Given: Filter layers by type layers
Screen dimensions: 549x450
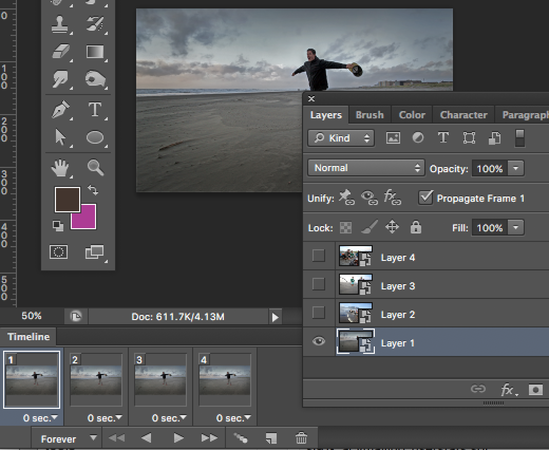Looking at the screenshot, I should (443, 138).
